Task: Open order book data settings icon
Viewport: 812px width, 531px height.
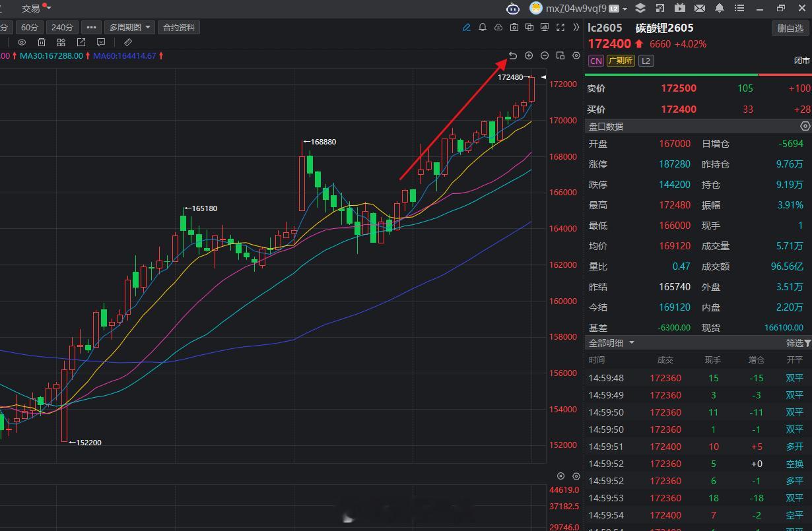Action: point(805,126)
